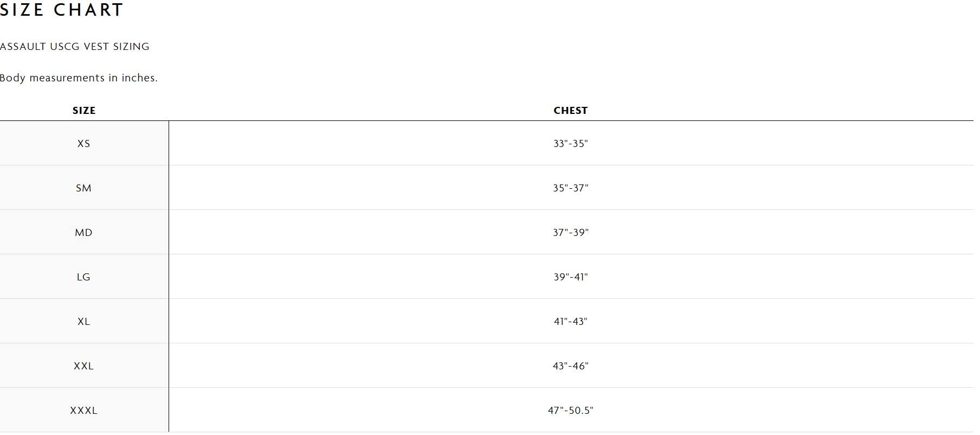Click the word 'inches' in the note
The height and width of the screenshot is (435, 980).
(x=138, y=78)
